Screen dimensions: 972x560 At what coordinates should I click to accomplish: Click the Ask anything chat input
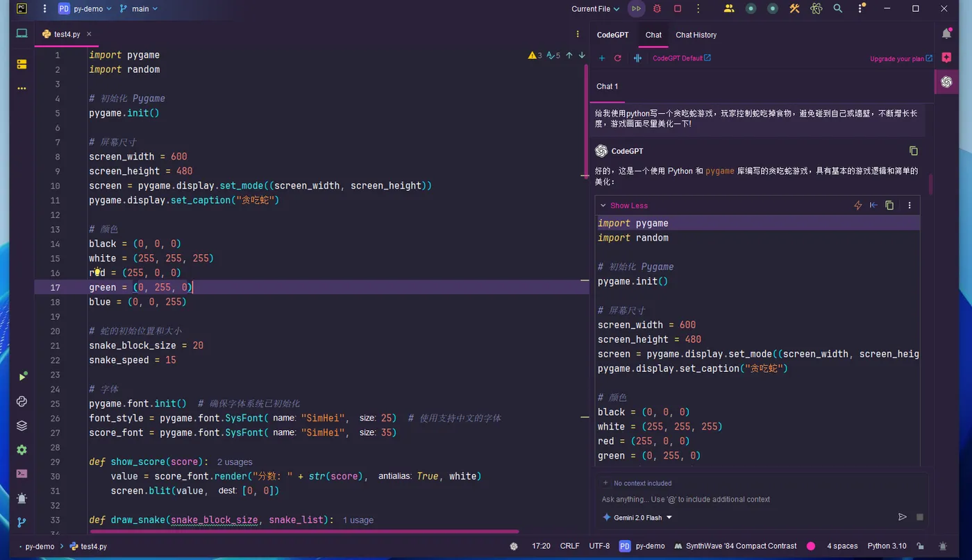click(x=762, y=500)
